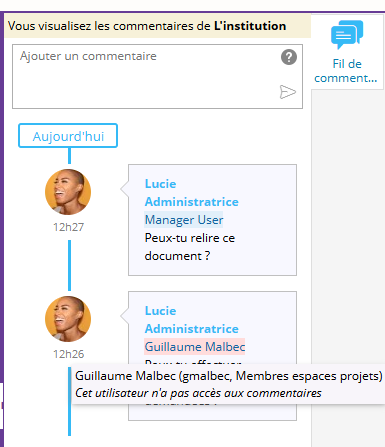Click the send comment arrow icon
385x447 pixels.
click(x=288, y=92)
